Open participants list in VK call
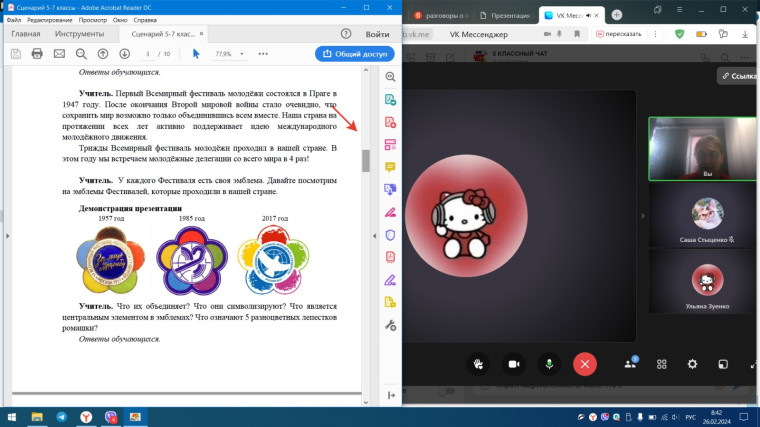This screenshot has height=427, width=760. 631,364
